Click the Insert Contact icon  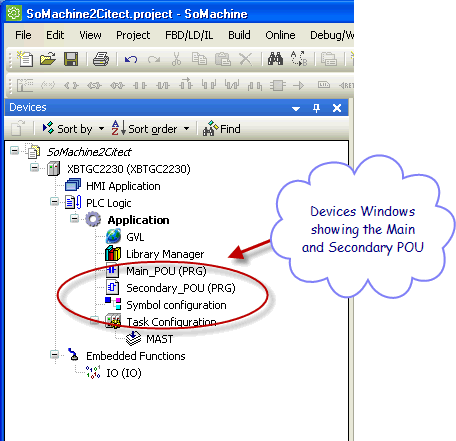(x=140, y=86)
